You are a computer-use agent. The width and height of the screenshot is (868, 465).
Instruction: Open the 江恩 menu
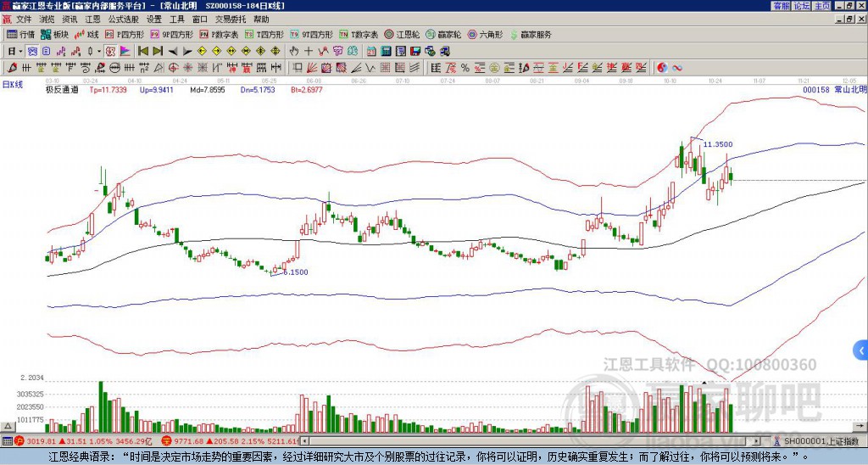[92, 20]
